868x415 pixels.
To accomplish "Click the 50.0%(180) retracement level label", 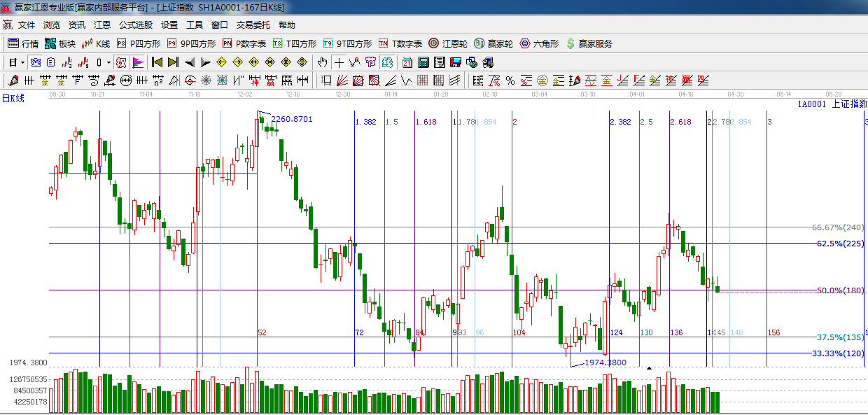I will (x=840, y=290).
